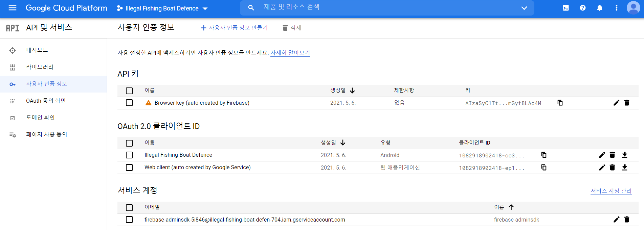644x230 pixels.
Task: Open Cloud Shell terminal icon
Action: click(566, 8)
